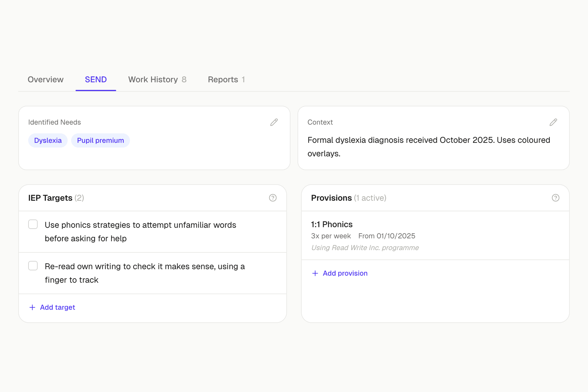
Task: Select the SEND tab
Action: tap(96, 79)
